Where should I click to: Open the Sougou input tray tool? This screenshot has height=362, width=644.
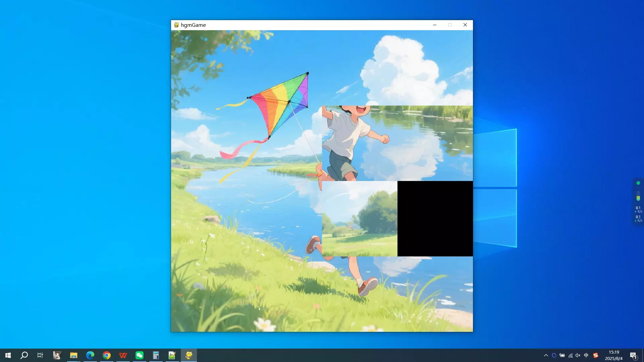click(x=596, y=355)
